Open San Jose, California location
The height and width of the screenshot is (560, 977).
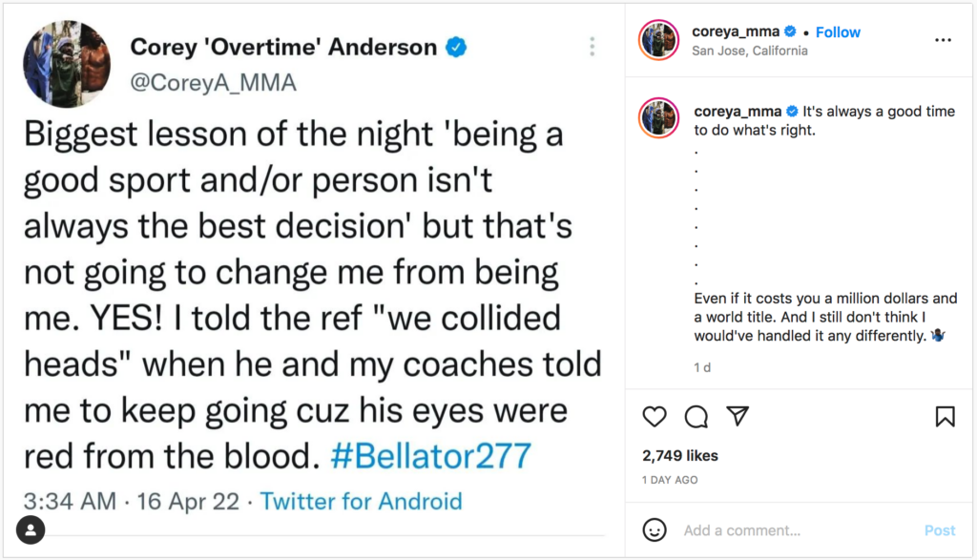(x=750, y=52)
